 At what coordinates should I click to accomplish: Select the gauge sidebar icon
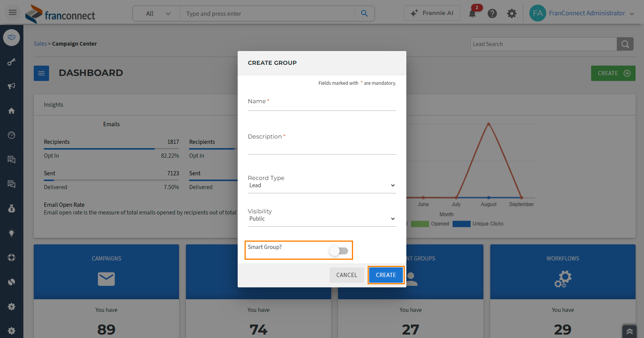click(11, 135)
